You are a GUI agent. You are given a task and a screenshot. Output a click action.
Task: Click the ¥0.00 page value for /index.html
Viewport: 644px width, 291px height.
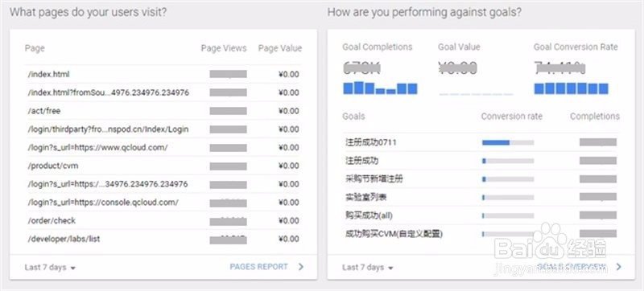click(289, 75)
